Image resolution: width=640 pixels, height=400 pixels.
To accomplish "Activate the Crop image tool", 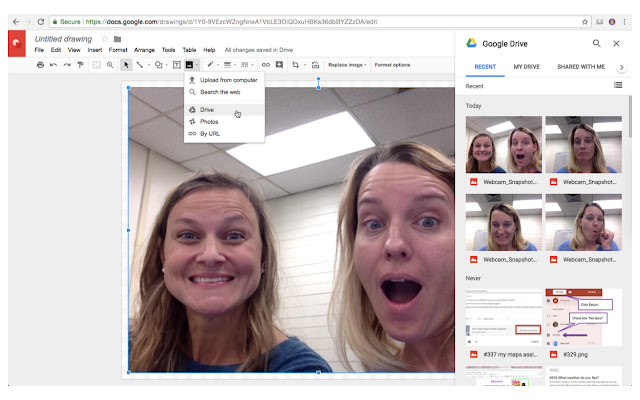I will coord(296,64).
